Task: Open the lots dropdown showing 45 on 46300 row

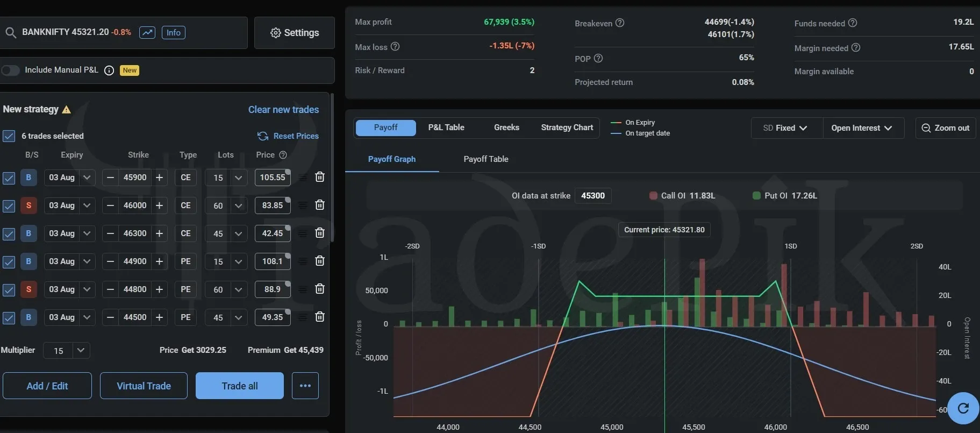Action: (x=226, y=233)
